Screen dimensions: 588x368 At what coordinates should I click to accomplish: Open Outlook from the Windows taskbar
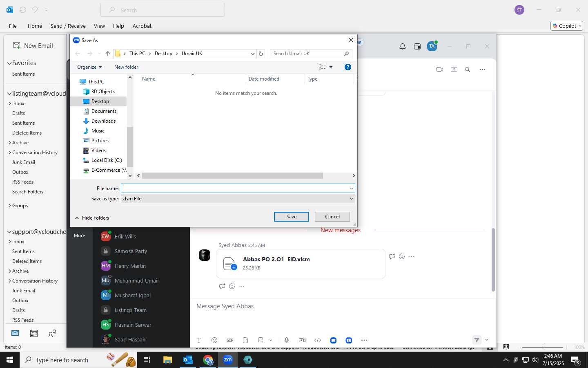[188, 360]
